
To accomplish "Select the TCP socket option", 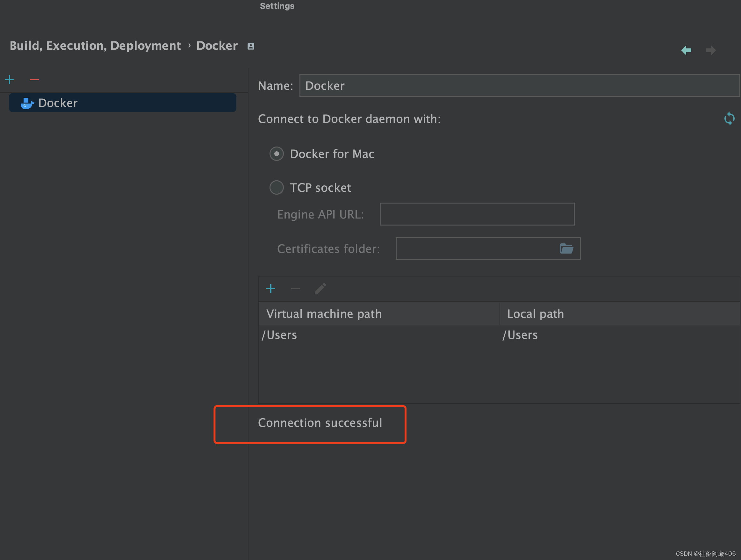I will coord(277,188).
